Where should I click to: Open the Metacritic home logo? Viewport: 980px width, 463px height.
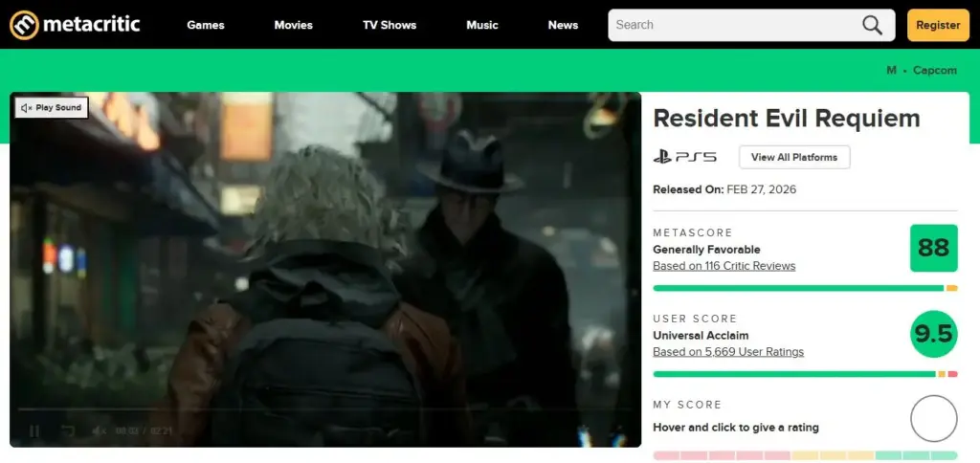pos(75,25)
